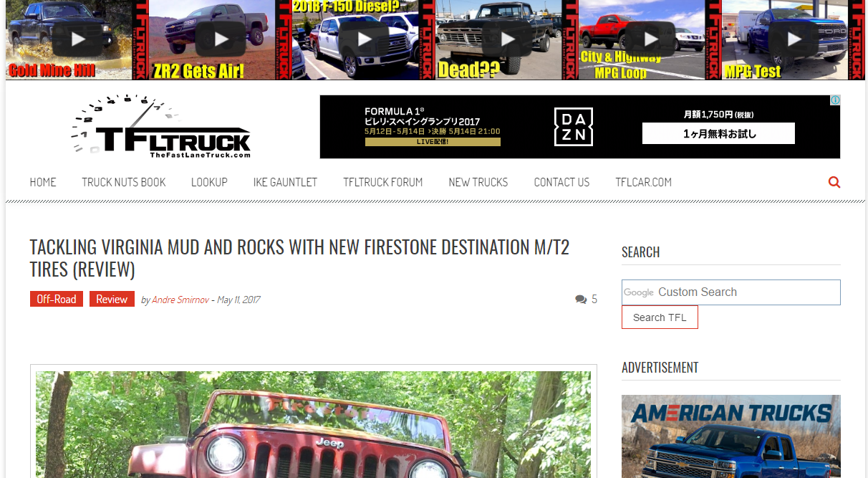
Task: Select the Review category tag
Action: [x=112, y=300]
